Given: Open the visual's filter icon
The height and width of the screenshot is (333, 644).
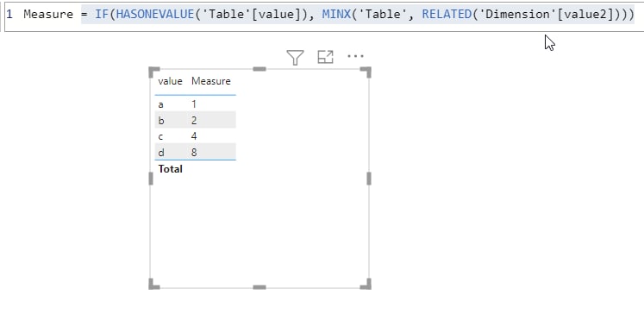Looking at the screenshot, I should pyautogui.click(x=295, y=57).
